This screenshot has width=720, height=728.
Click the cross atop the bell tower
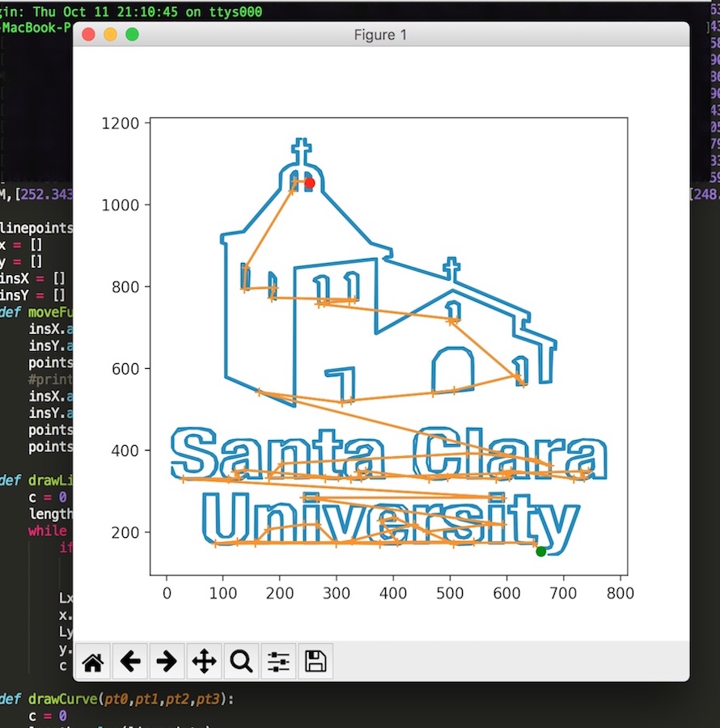(301, 150)
